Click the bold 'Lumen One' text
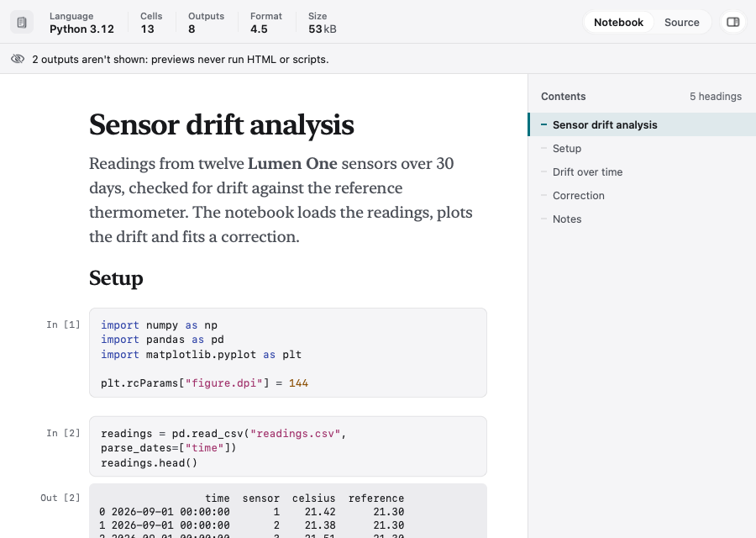756x538 pixels. click(x=292, y=164)
